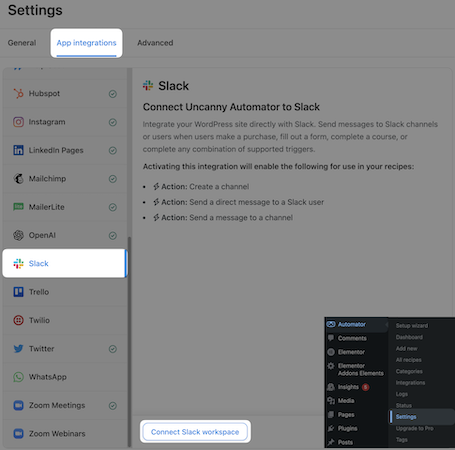Screen dimensions: 455x450
Task: Open LinkedIn Pages integration settings
Action: pyautogui.click(x=65, y=150)
